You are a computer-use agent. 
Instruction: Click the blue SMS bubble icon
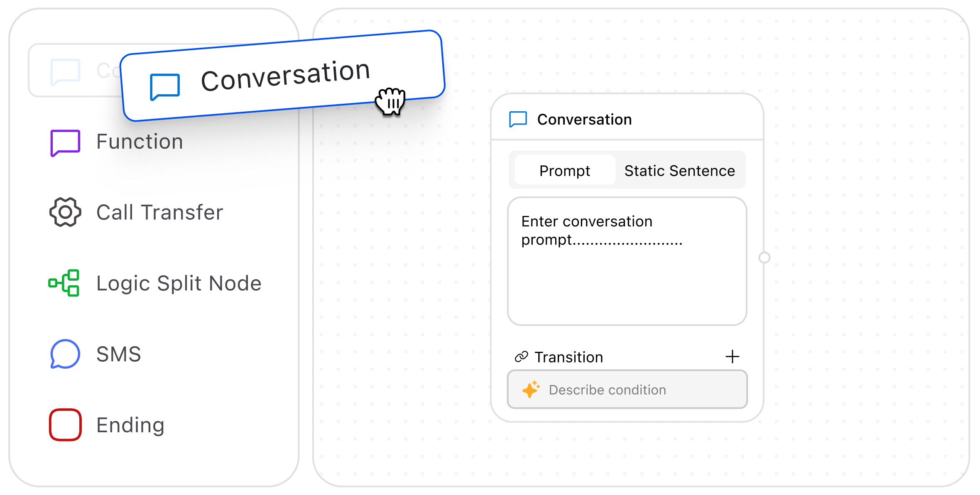(65, 354)
